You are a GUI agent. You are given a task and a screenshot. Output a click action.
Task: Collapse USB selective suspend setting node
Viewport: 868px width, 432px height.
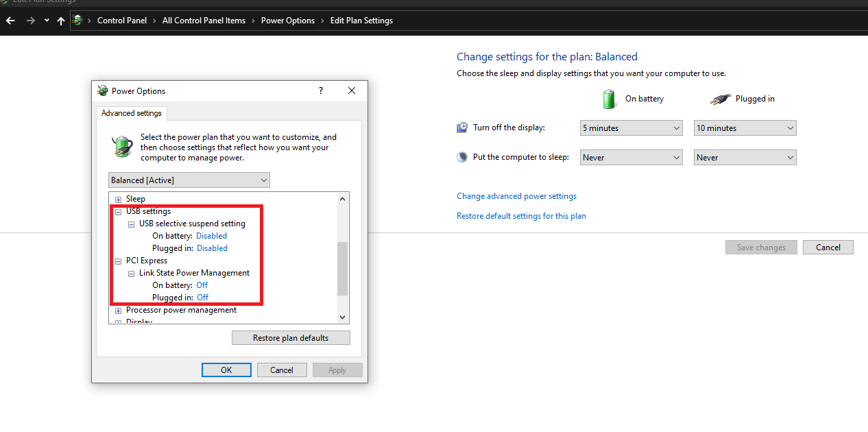132,224
